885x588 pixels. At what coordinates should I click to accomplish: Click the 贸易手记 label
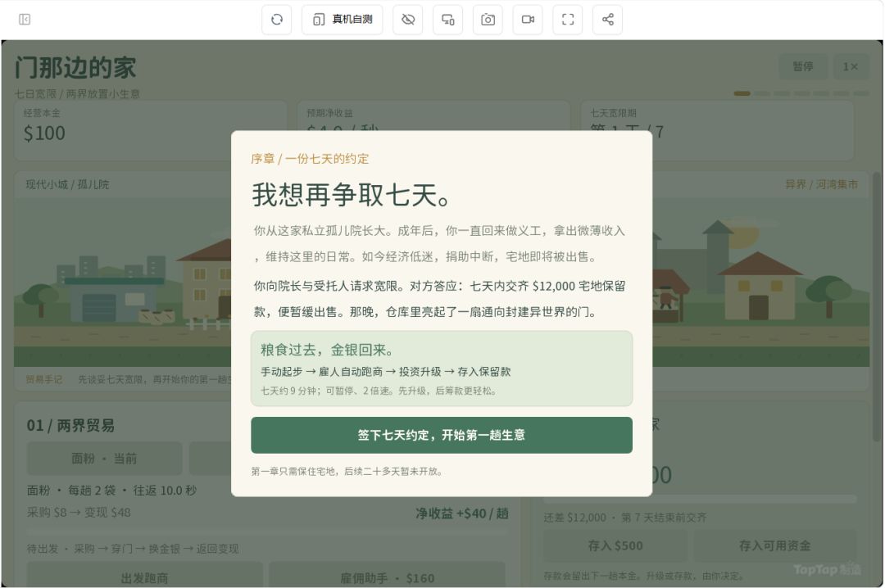click(x=44, y=379)
